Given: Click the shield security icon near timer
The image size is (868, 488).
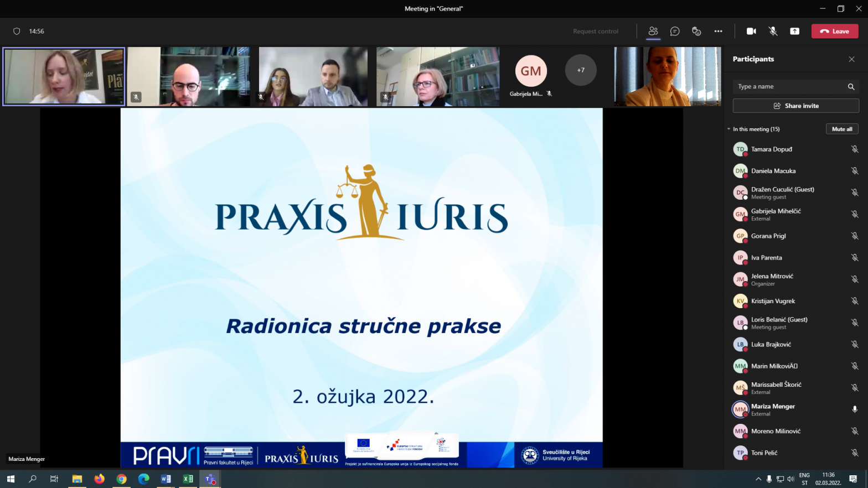Looking at the screenshot, I should pyautogui.click(x=17, y=31).
